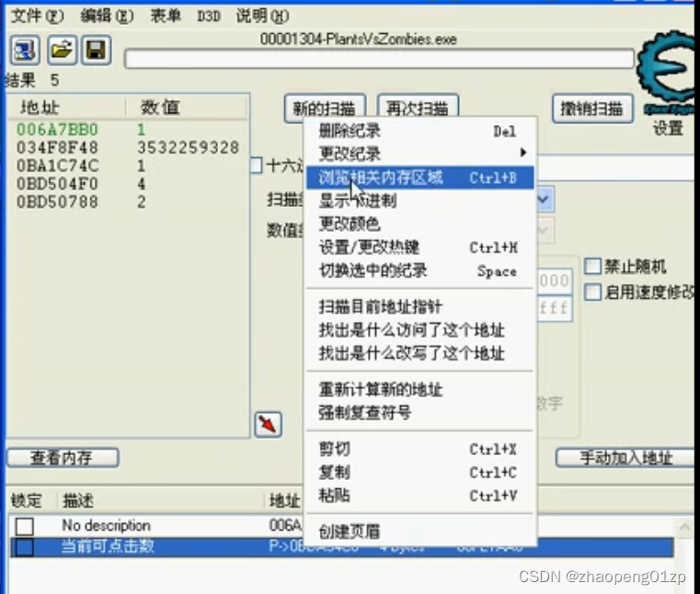Toggle lock checkbox for No description row

(25, 526)
